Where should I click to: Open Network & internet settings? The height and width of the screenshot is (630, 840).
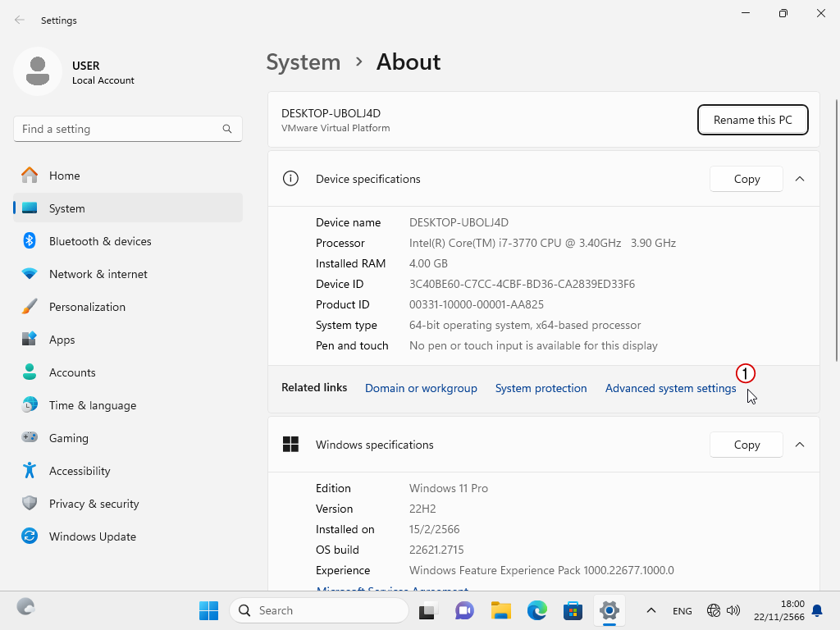98,274
